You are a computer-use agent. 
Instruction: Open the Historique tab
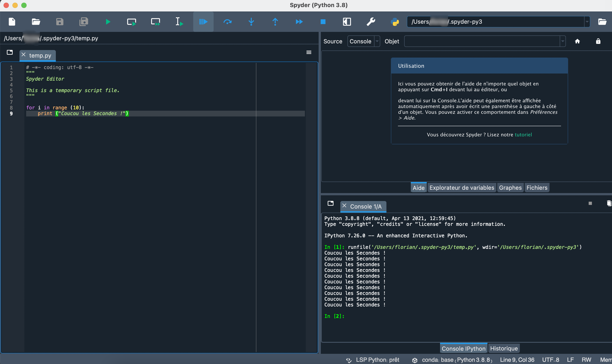tap(504, 348)
